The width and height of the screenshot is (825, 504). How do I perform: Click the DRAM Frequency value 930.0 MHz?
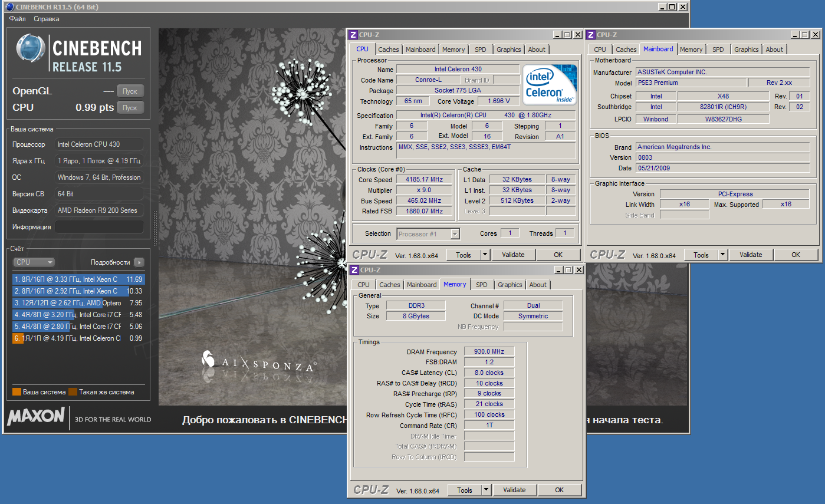pyautogui.click(x=489, y=351)
